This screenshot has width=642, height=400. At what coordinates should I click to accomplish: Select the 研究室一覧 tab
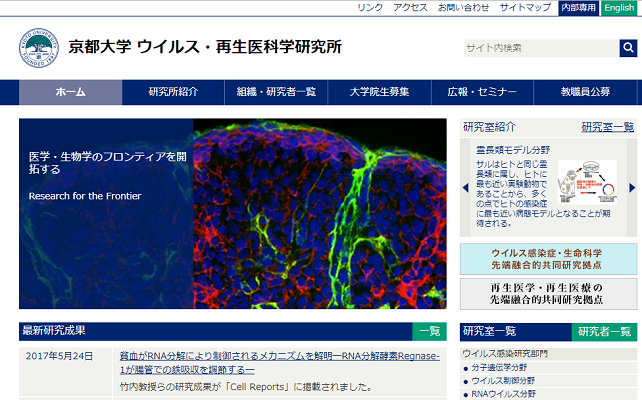pyautogui.click(x=516, y=332)
